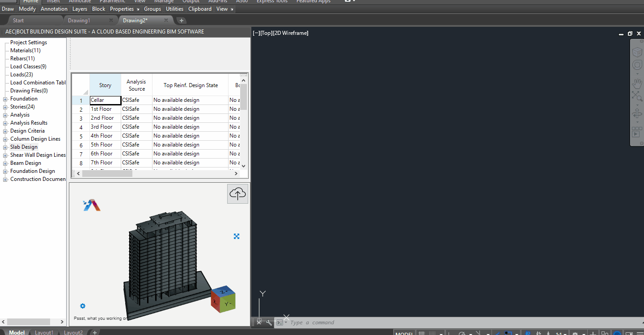
Task: Click the cloud upload icon button
Action: [237, 194]
